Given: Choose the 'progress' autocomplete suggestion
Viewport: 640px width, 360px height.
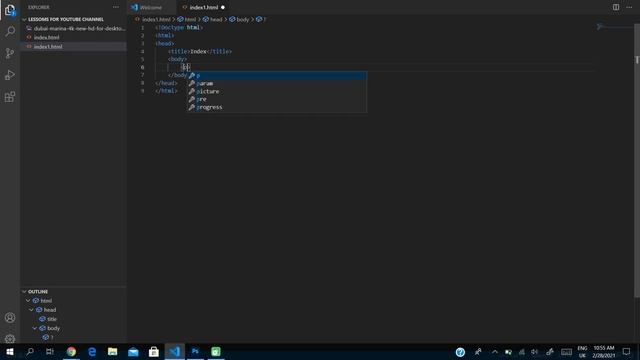Looking at the screenshot, I should 277,107.
